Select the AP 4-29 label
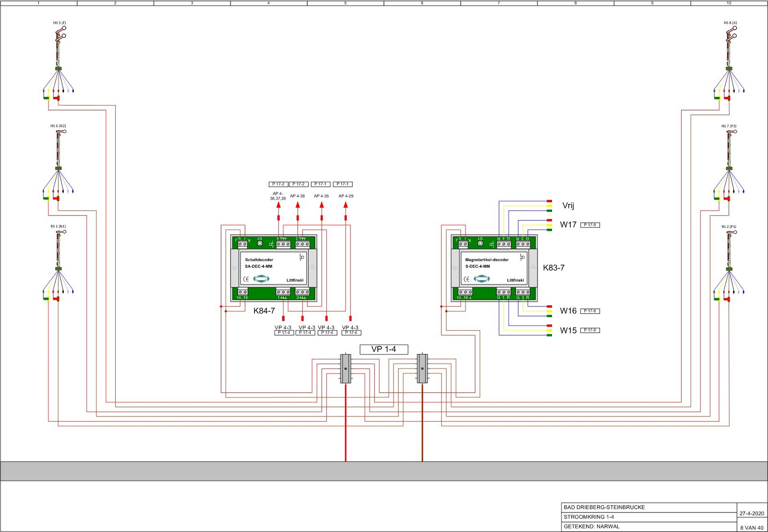The height and width of the screenshot is (532, 768). 346,196
